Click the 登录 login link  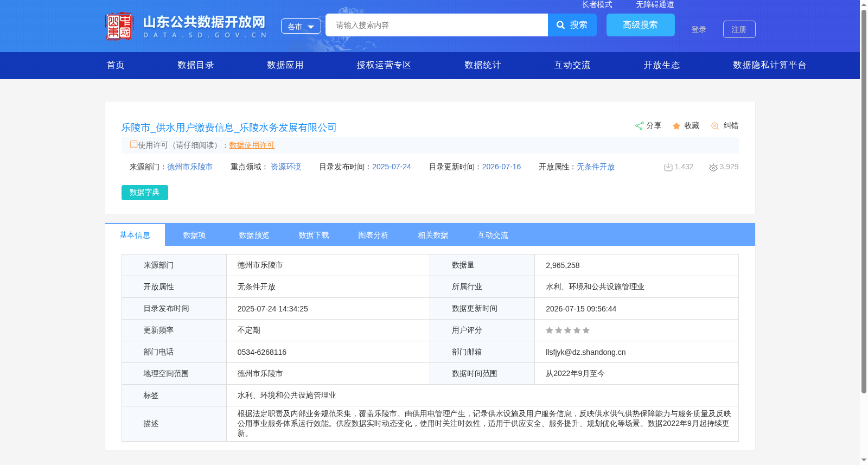pos(699,29)
